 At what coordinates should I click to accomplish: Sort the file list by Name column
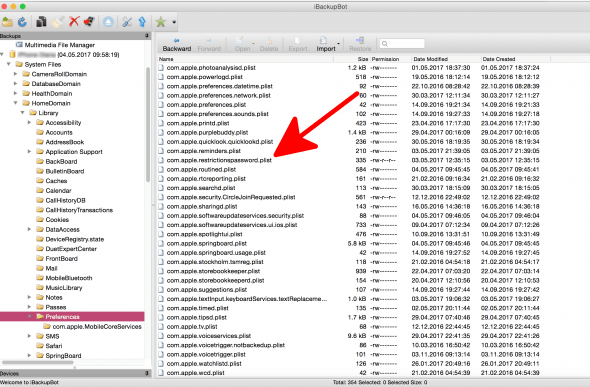(x=245, y=59)
